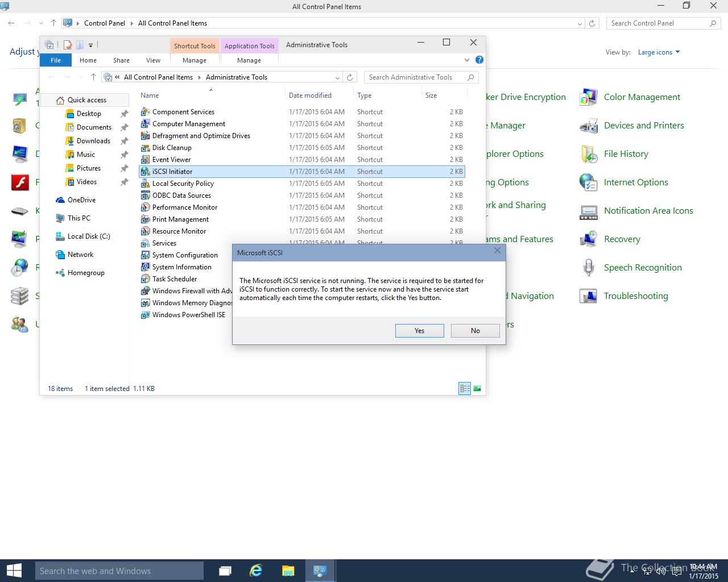
Task: Click the Devices and Printers icon
Action: pyautogui.click(x=589, y=126)
